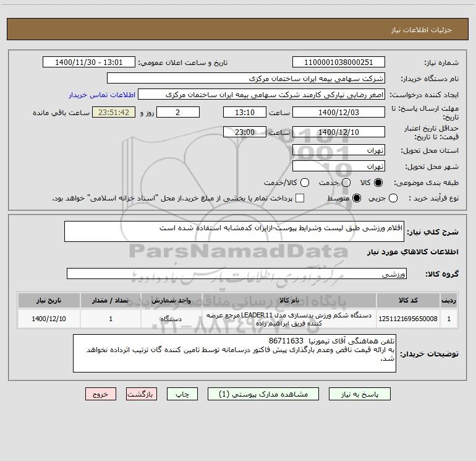The height and width of the screenshot is (461, 476).
Task: Click the price validity time 23:00
Action: (x=245, y=132)
